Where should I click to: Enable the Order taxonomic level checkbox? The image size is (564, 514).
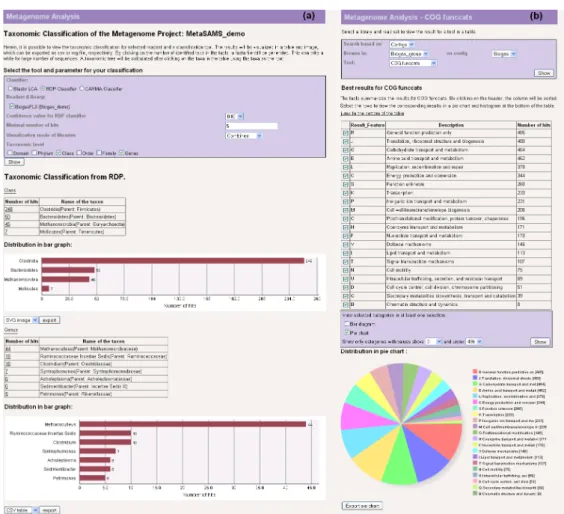(x=79, y=153)
